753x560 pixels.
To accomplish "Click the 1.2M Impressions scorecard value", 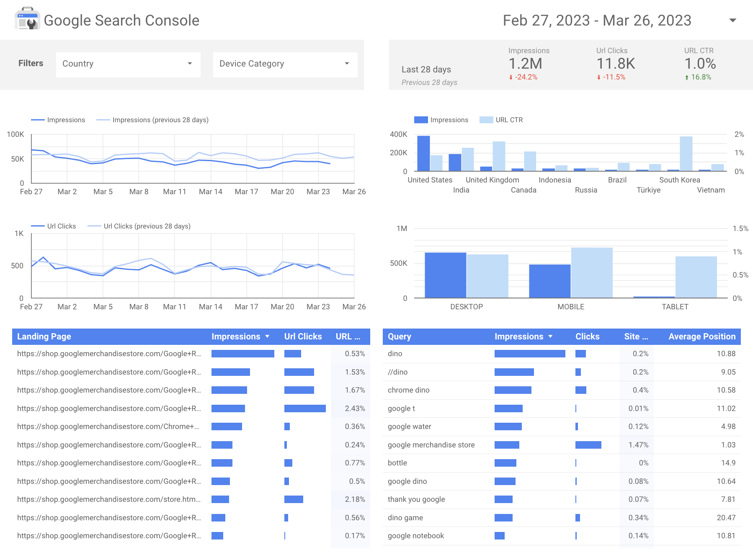I will [525, 64].
